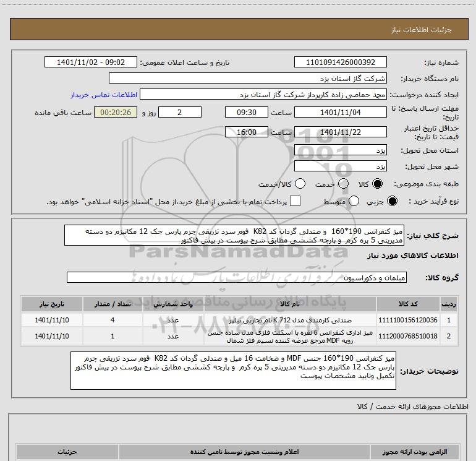Screen dimensions: 476x461
Task: Click announcement date field 1401/11/02 - 09:02
Action: tap(91, 62)
